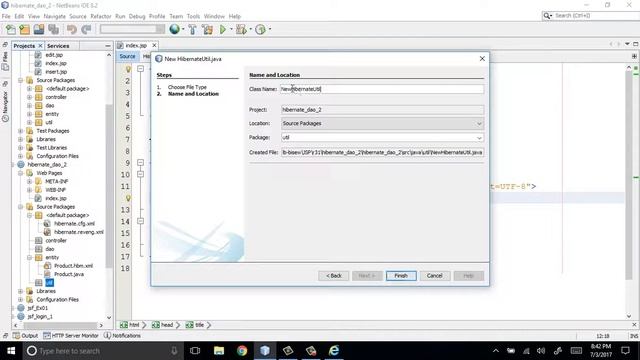Click the Class Name input field

tap(382, 89)
